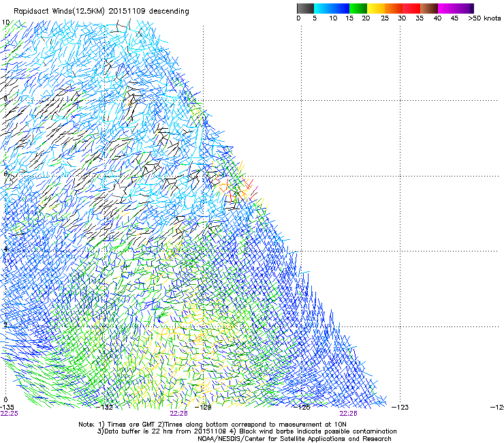Image resolution: width=504 pixels, height=443 pixels.
Task: Click the longitude label '-126'
Action: pos(302,408)
